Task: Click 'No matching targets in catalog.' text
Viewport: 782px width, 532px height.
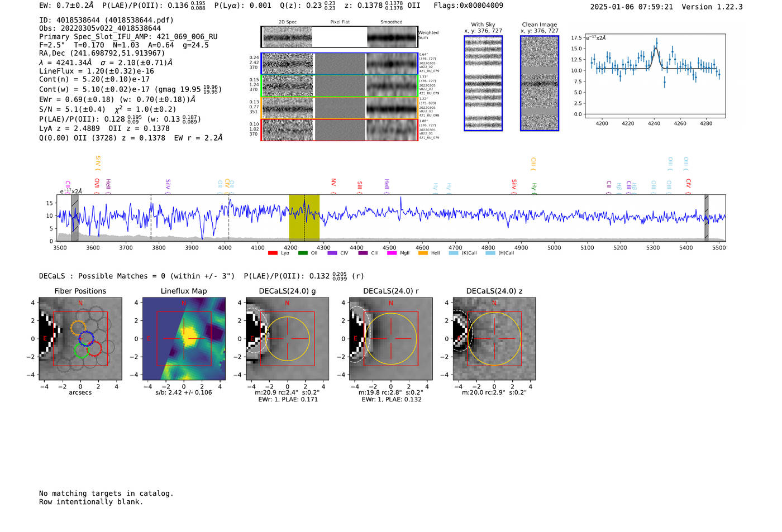Action: [x=106, y=493]
